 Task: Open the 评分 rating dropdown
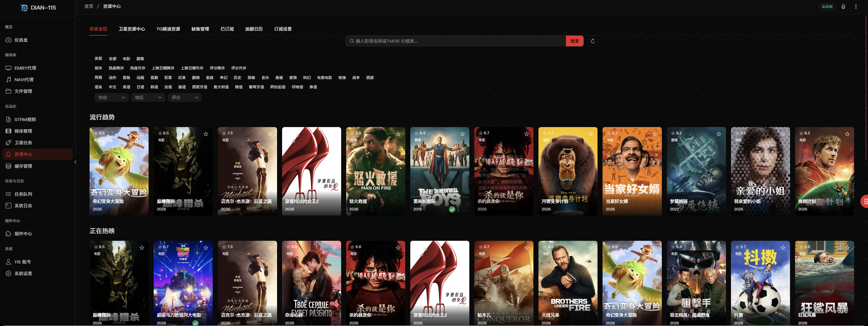click(x=185, y=98)
